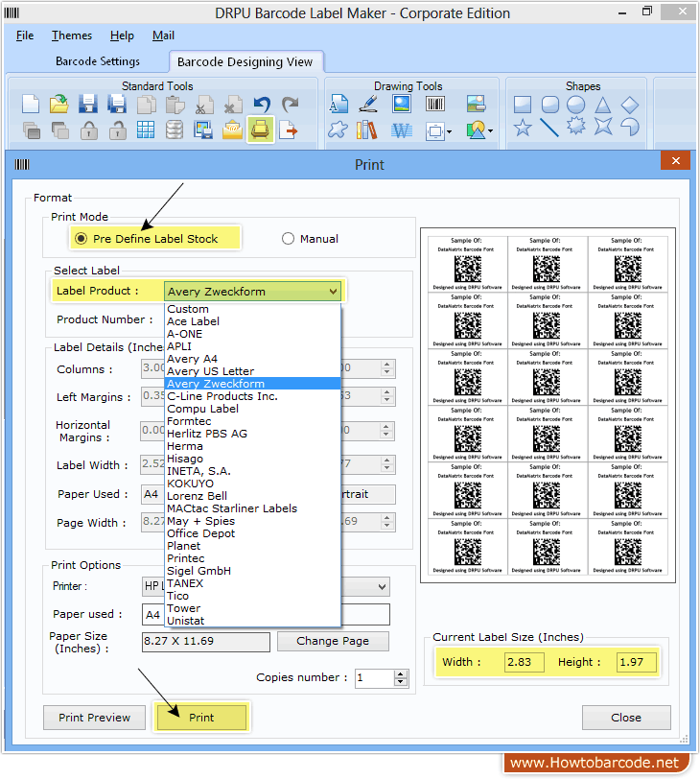Select the Line shape
The height and width of the screenshot is (779, 700).
click(x=549, y=128)
